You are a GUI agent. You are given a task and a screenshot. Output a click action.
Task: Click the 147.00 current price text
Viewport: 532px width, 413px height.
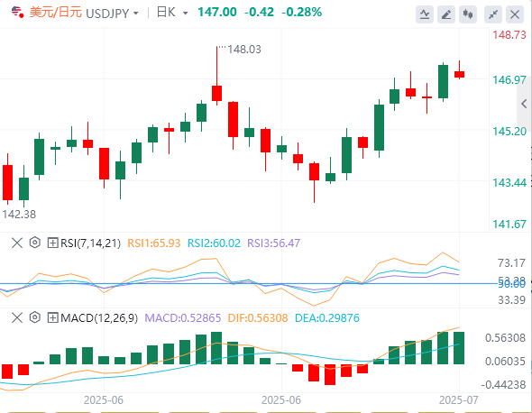[x=217, y=13]
